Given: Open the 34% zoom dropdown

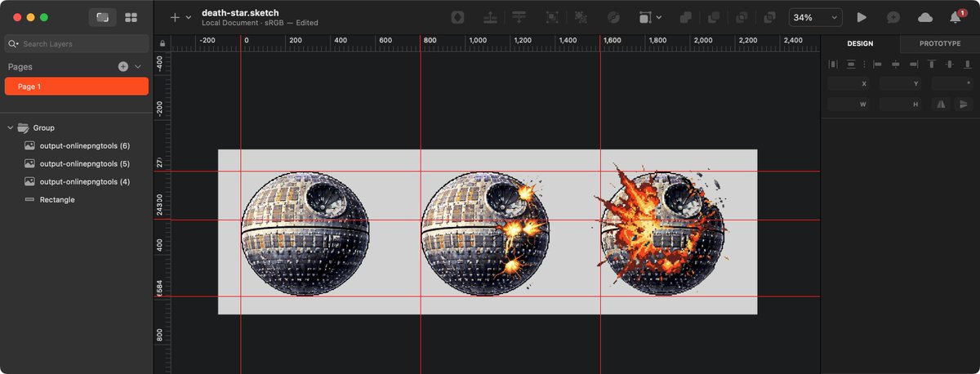Looking at the screenshot, I should pos(816,17).
